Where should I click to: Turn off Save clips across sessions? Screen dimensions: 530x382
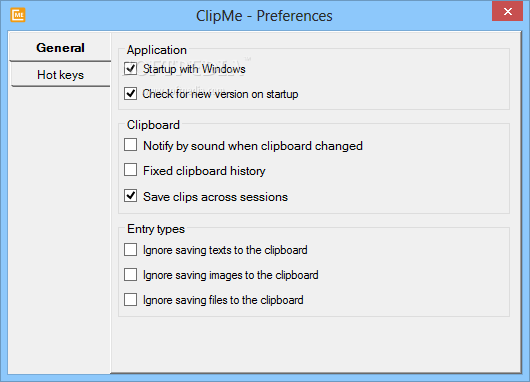130,196
